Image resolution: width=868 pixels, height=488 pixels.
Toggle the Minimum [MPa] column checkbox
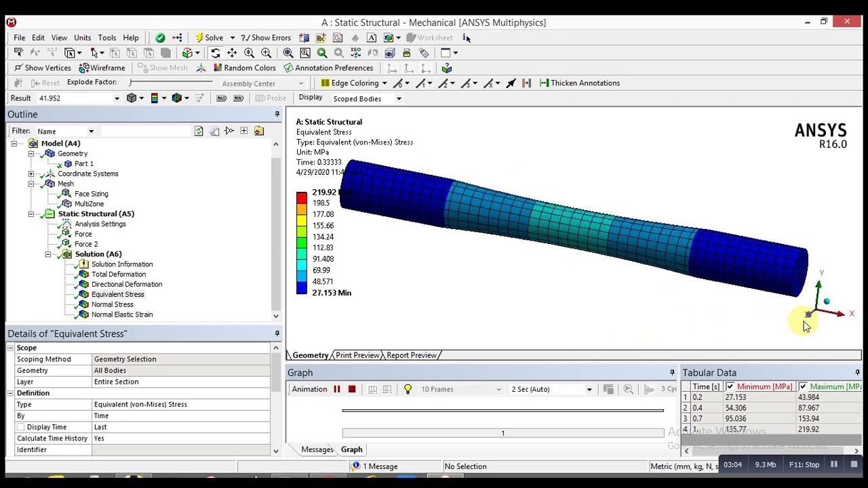(x=730, y=387)
